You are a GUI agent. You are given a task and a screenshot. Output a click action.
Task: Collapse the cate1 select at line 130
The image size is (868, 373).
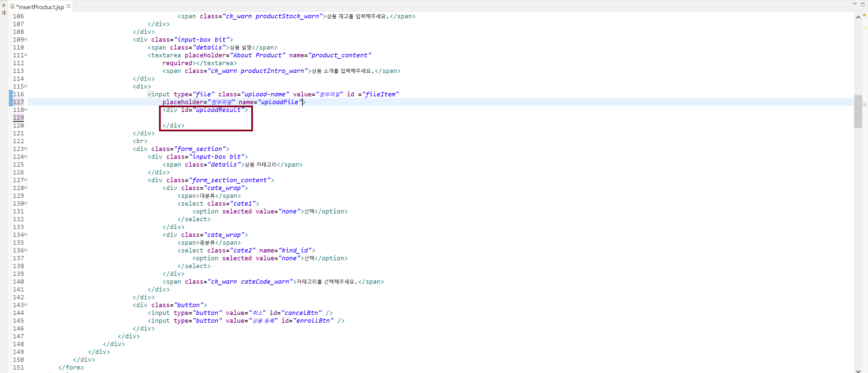point(26,203)
